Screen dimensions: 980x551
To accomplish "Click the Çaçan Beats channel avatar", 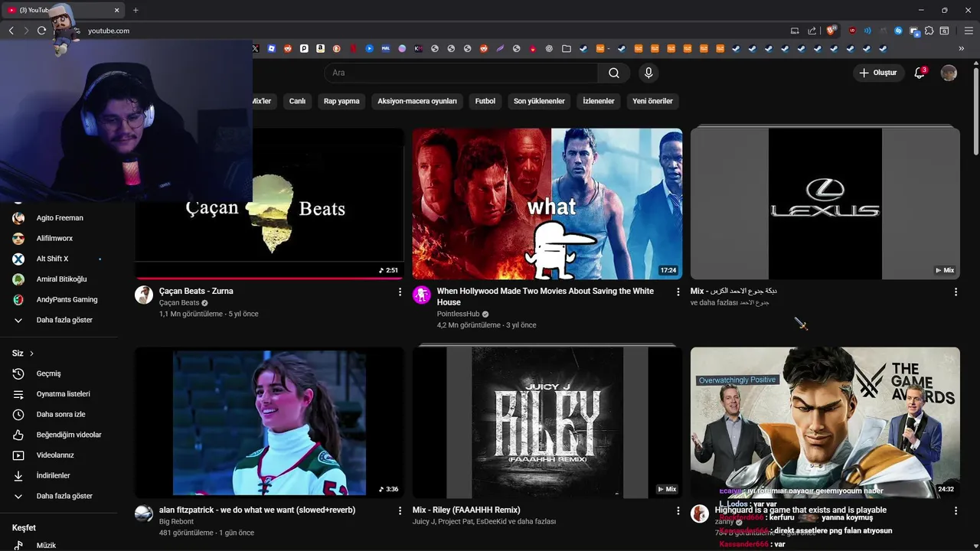I will coord(144,295).
